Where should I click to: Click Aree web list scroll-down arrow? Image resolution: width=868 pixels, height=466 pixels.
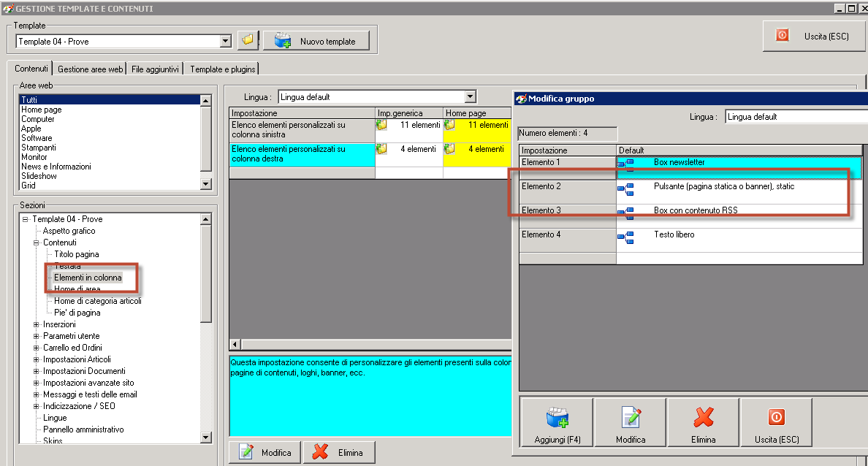coord(205,184)
